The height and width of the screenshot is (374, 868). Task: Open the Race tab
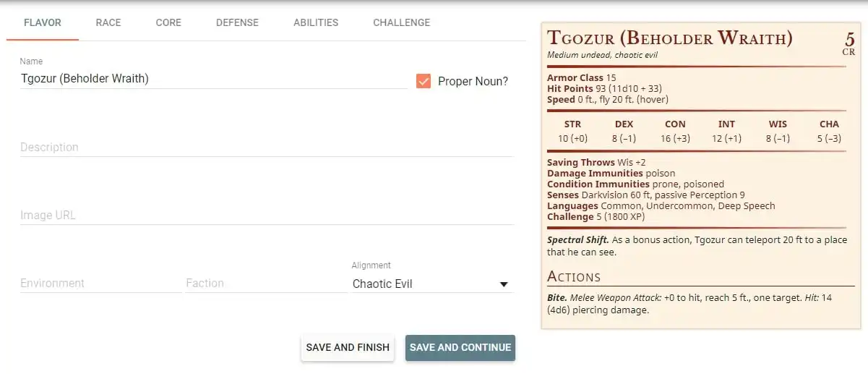[108, 23]
